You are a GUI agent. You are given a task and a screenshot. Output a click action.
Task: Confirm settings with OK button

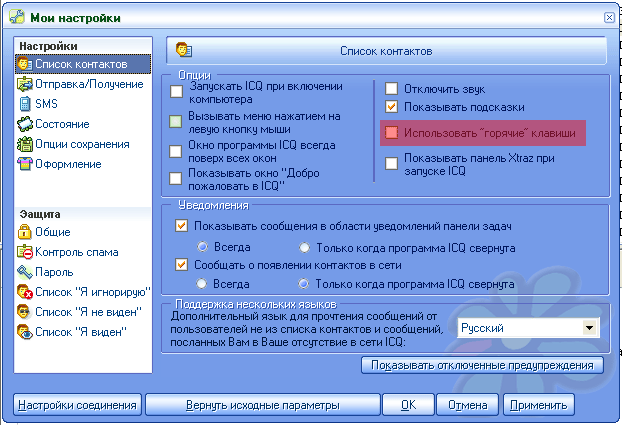408,405
